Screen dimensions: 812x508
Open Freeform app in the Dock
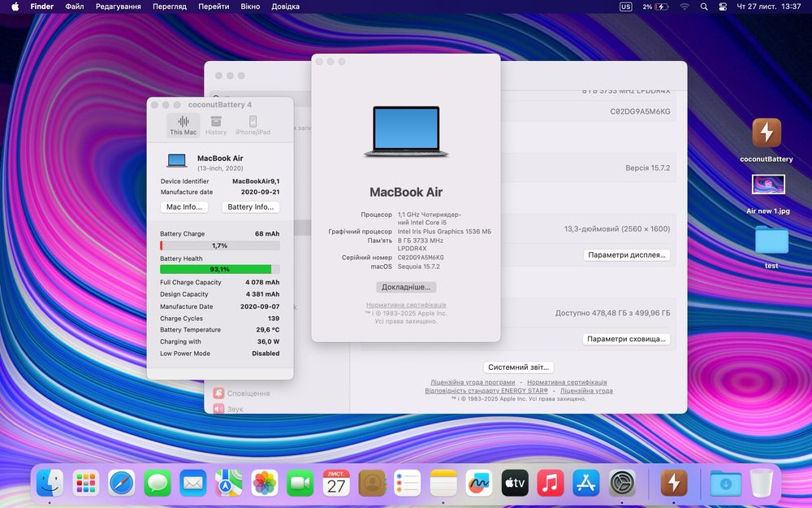pyautogui.click(x=479, y=483)
